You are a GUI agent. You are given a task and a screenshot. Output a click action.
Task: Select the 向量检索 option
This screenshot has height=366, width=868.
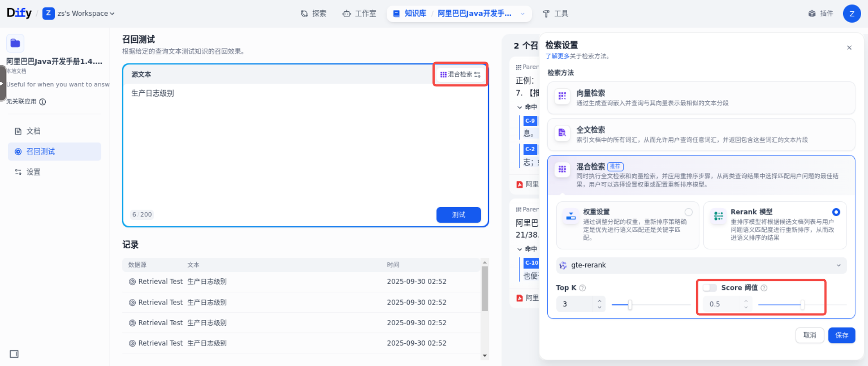click(701, 98)
